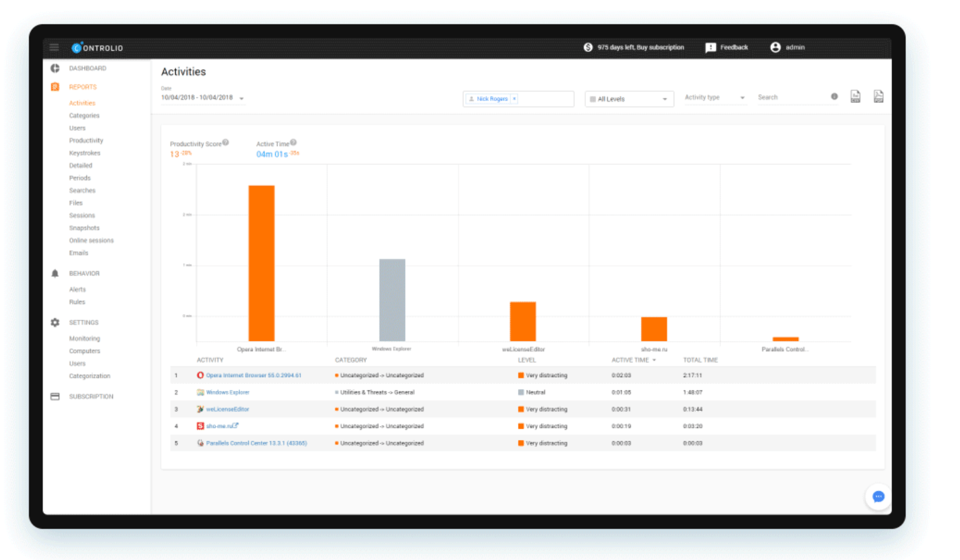The height and width of the screenshot is (560, 960).
Task: Open the Subscription section via its card icon
Action: (55, 396)
